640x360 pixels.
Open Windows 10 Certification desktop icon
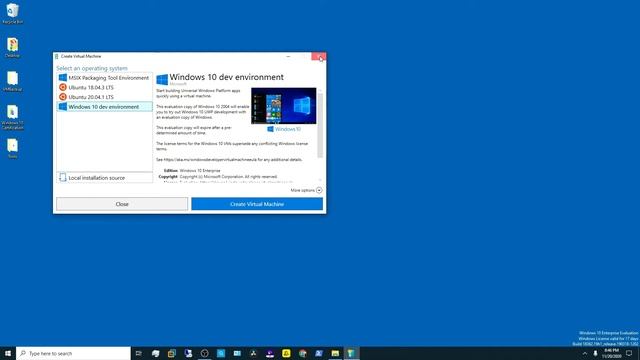[13, 118]
